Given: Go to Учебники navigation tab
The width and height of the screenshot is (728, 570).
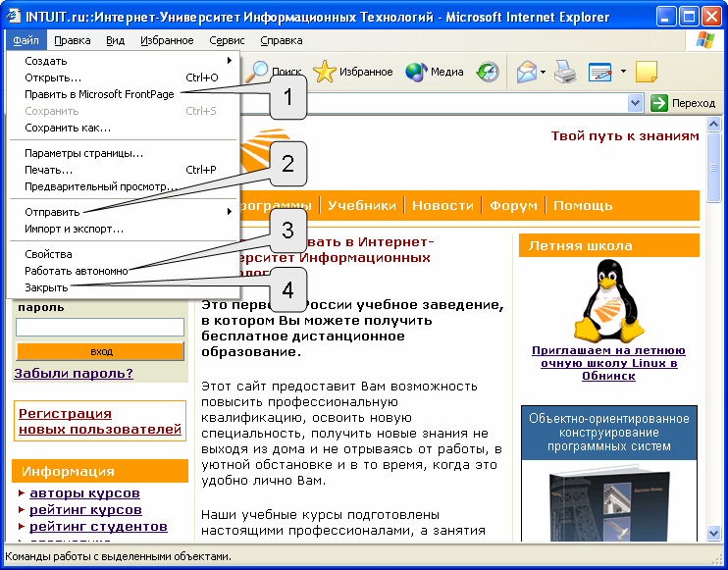Looking at the screenshot, I should (x=362, y=206).
